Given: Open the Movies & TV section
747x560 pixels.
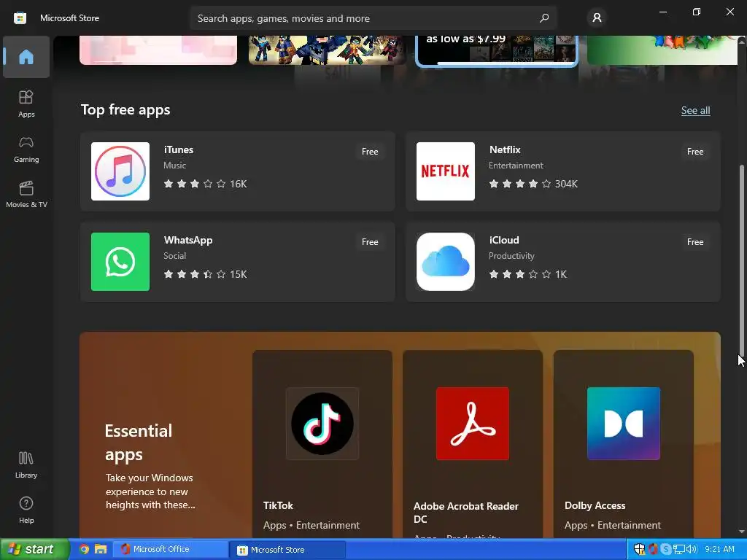Looking at the screenshot, I should click(26, 194).
